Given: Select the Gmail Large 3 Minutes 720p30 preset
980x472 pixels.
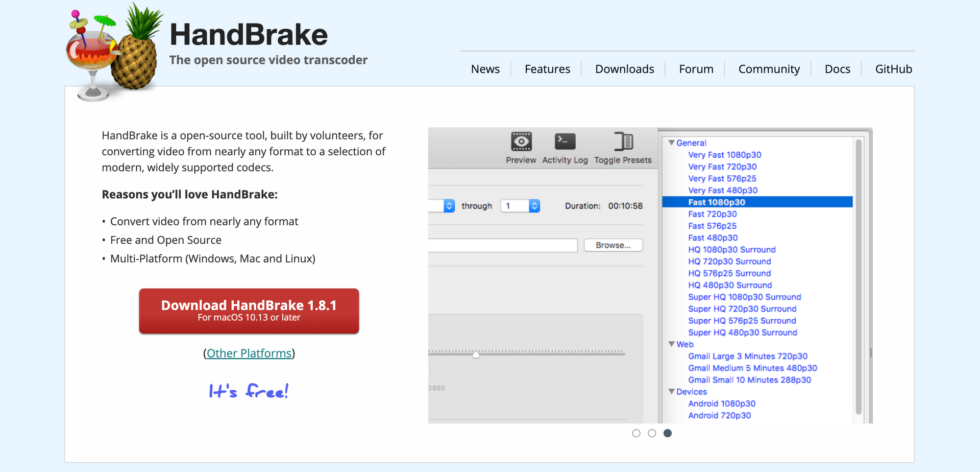Looking at the screenshot, I should [748, 356].
